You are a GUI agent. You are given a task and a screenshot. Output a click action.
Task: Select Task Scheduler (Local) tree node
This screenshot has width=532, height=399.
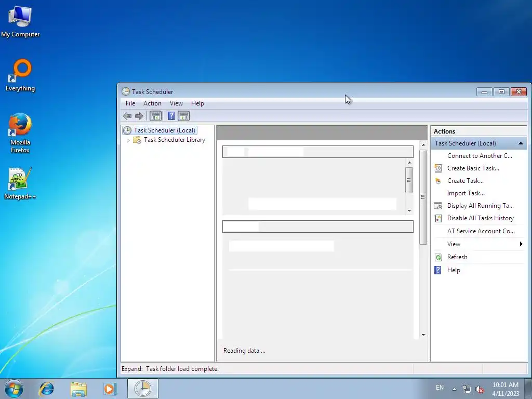coord(164,130)
